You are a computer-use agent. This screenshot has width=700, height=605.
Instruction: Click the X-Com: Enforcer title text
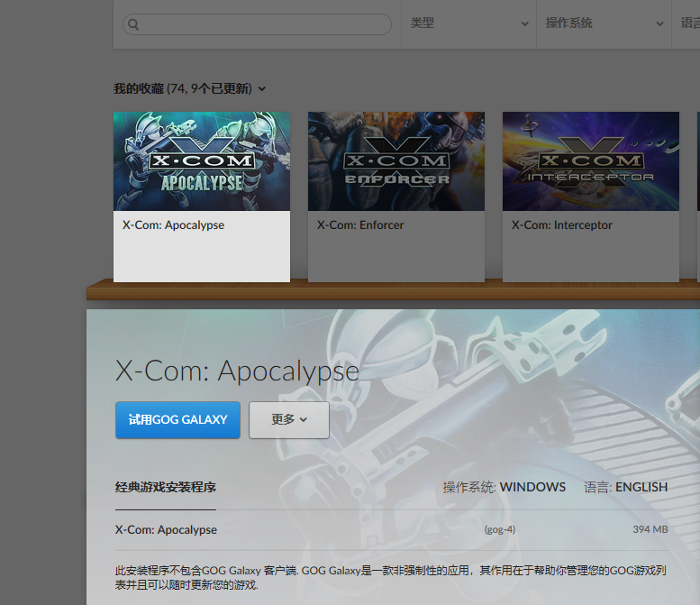pyautogui.click(x=360, y=225)
